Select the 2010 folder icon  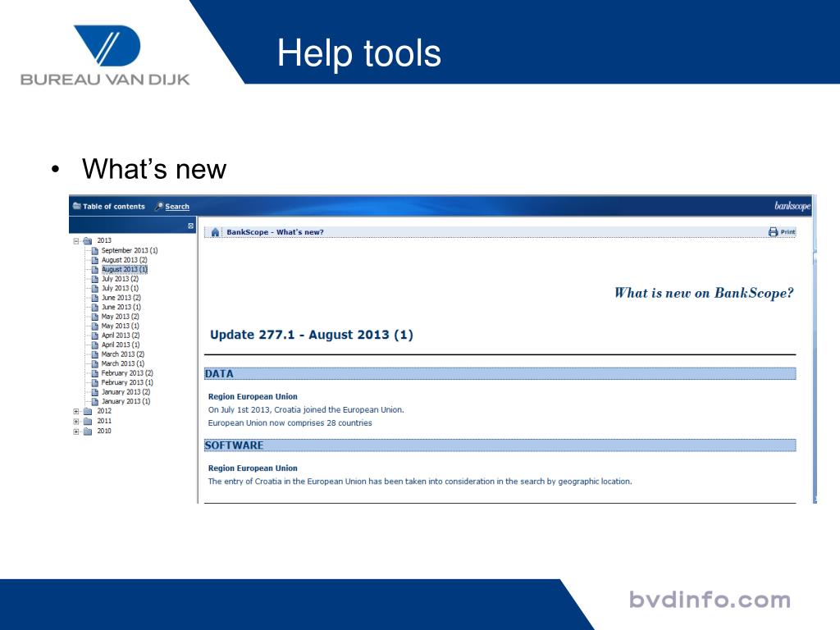tap(88, 431)
